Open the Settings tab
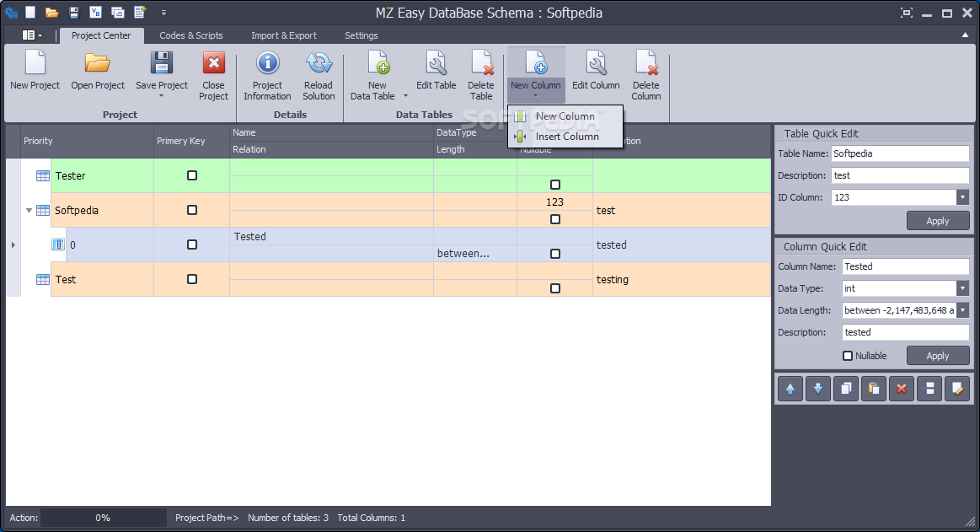Image resolution: width=980 pixels, height=532 pixels. pos(361,35)
